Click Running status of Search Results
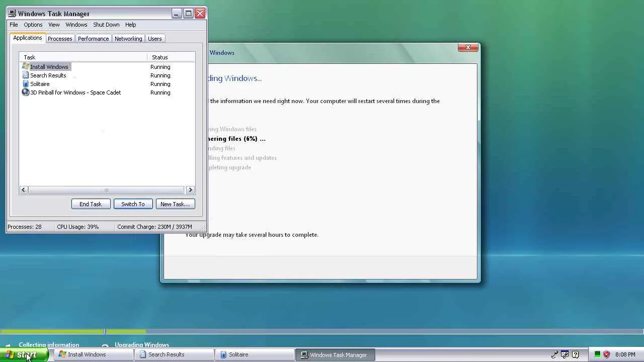This screenshot has height=362, width=644. point(160,75)
